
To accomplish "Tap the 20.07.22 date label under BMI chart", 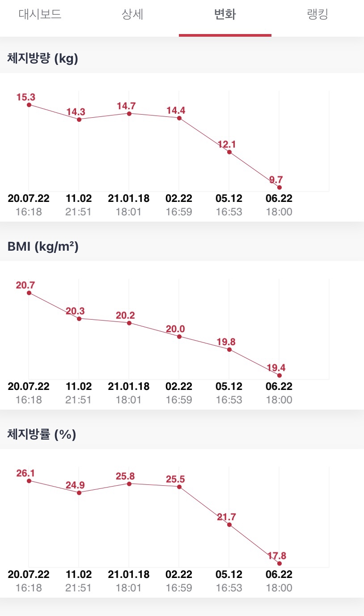I will click(x=29, y=386).
